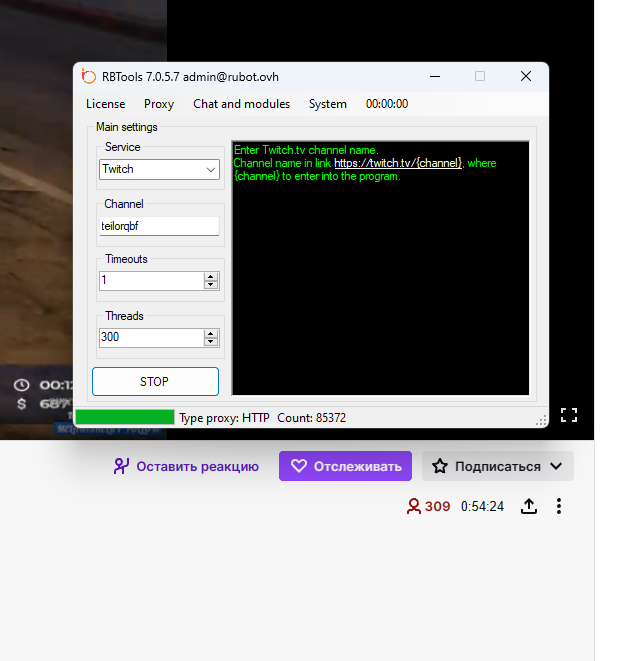Click the twitch.tv link in the console

coord(397,163)
